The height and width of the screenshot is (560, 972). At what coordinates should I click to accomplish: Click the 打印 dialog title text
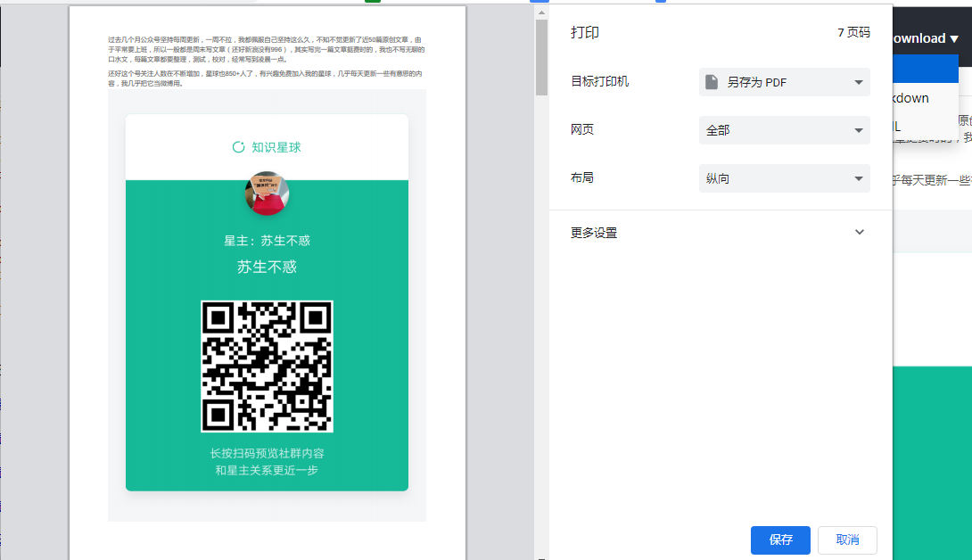click(x=585, y=32)
